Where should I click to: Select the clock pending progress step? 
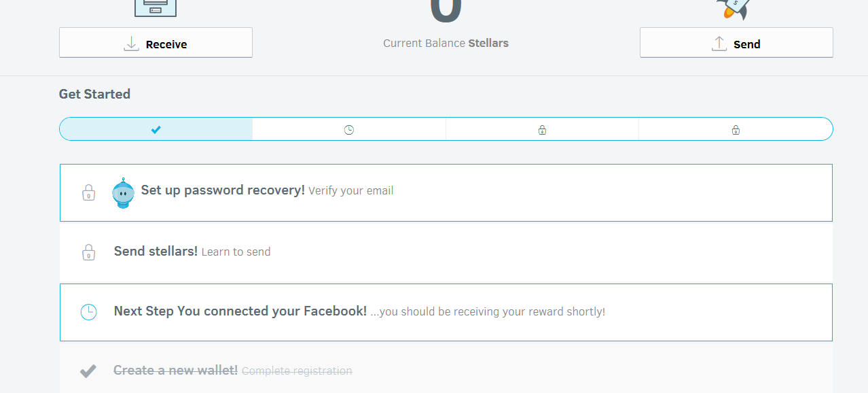click(349, 129)
